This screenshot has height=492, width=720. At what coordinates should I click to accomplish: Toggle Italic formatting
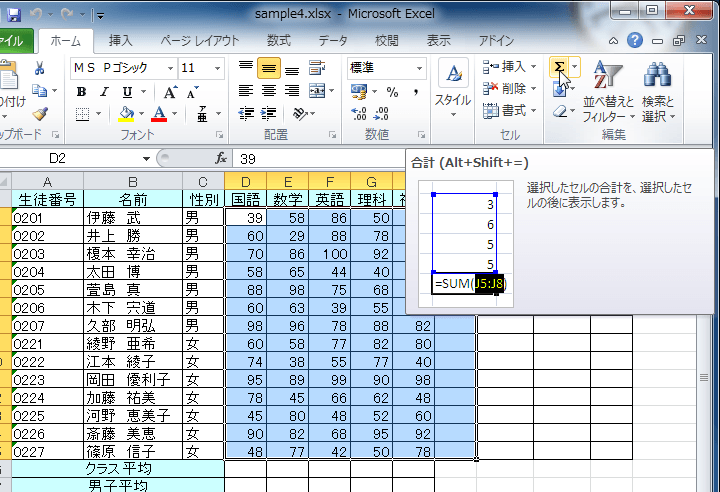coord(104,92)
